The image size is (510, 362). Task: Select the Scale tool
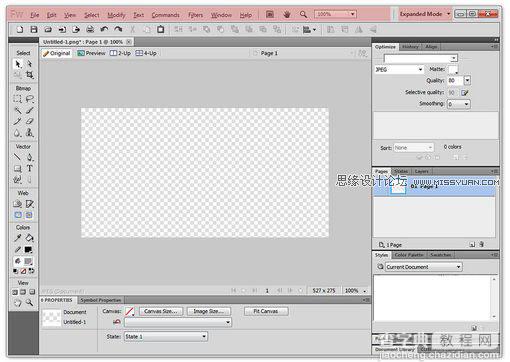pyautogui.click(x=18, y=75)
